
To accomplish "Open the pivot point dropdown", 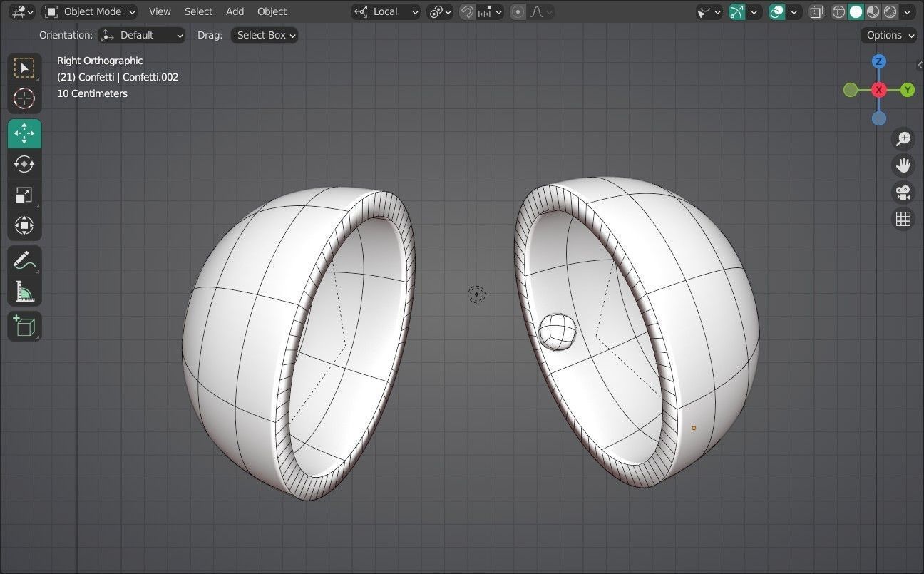I will (440, 11).
